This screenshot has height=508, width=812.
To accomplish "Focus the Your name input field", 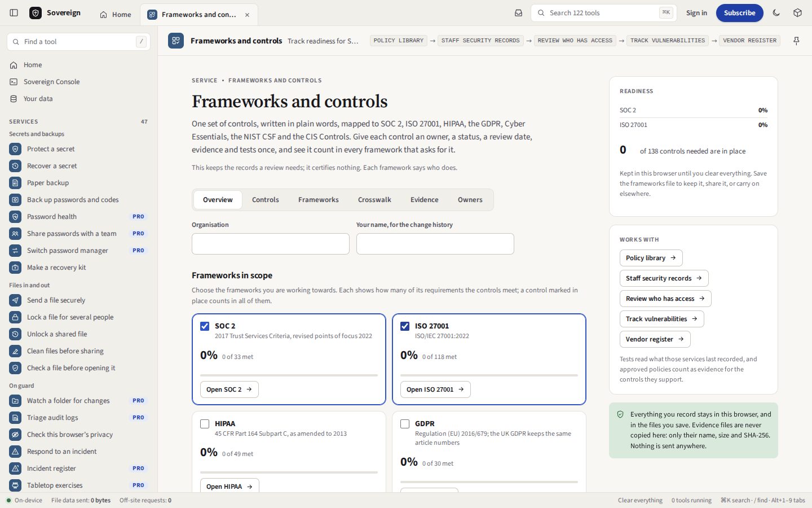I will pyautogui.click(x=435, y=244).
